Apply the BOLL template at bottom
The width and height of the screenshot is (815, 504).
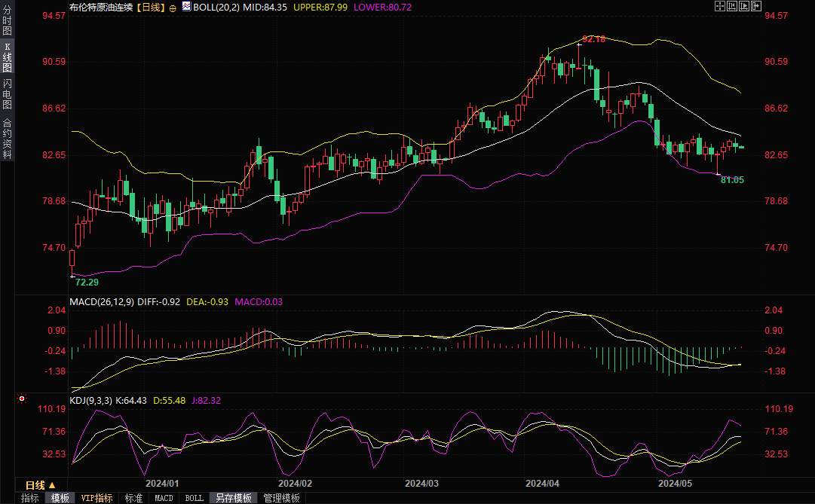tap(195, 498)
